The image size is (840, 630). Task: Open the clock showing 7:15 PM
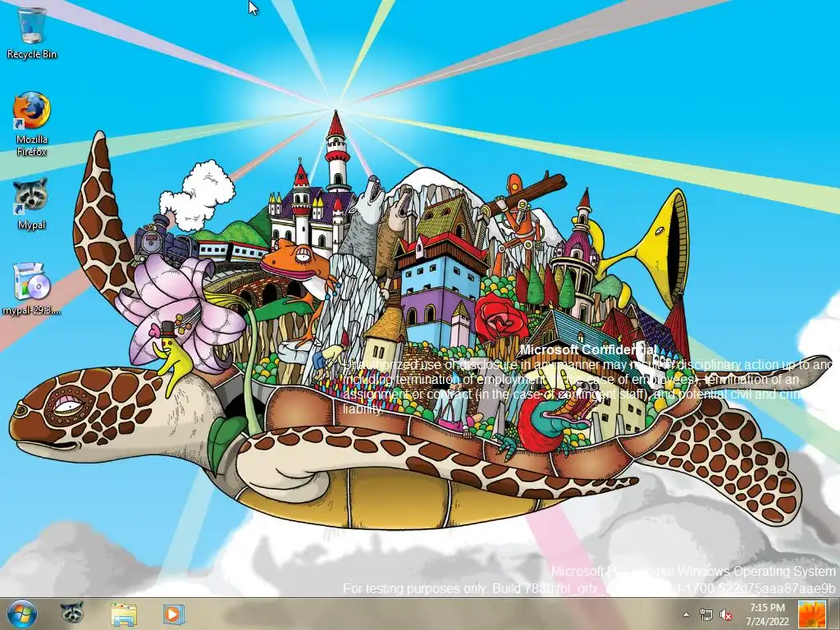click(x=767, y=608)
